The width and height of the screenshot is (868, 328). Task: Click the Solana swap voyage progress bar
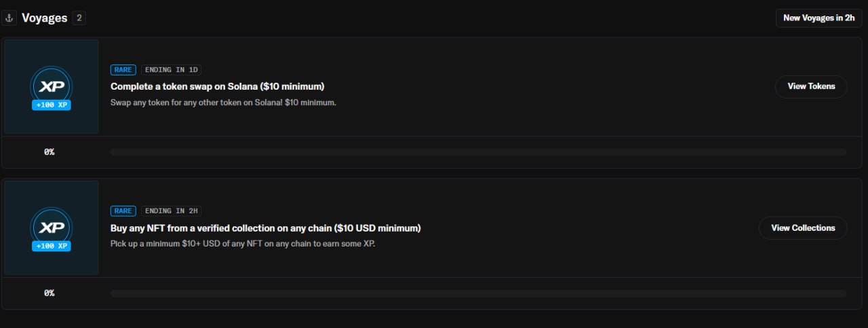[479, 152]
